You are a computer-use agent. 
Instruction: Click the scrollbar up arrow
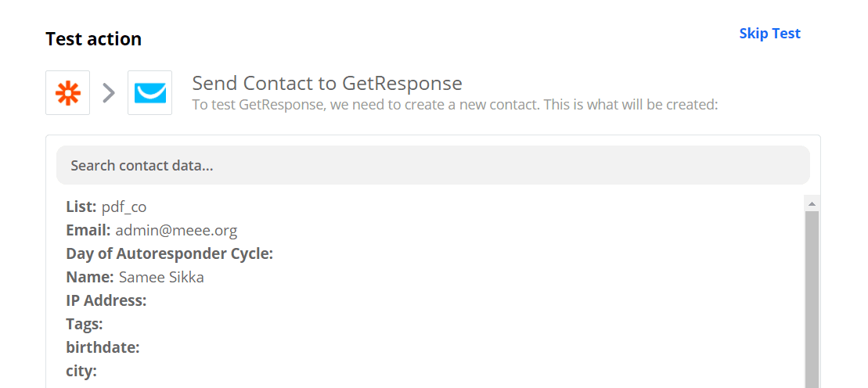pos(812,203)
